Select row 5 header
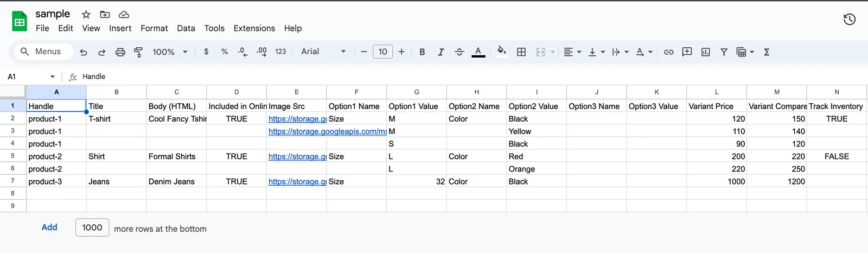The image size is (868, 253). click(13, 156)
